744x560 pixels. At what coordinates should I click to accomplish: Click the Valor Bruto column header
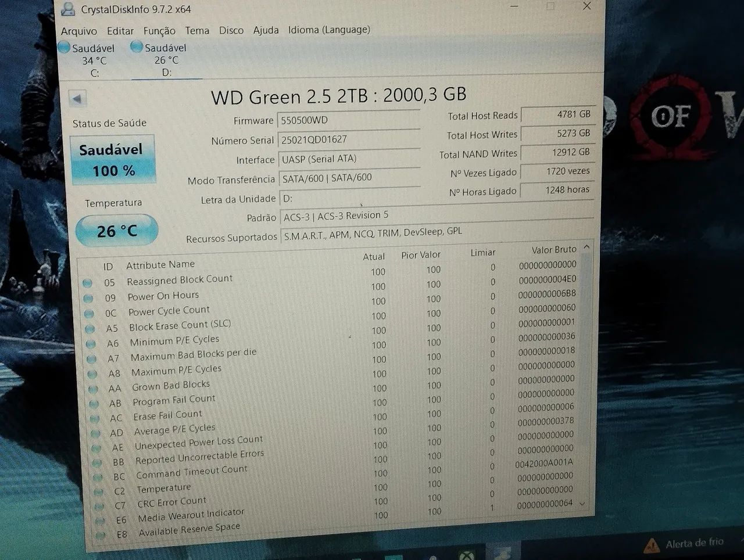point(554,249)
